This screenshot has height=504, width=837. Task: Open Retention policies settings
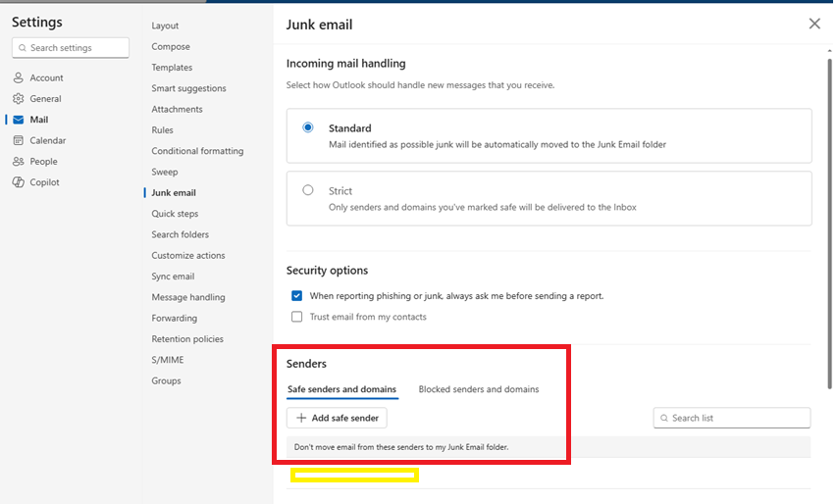coord(187,338)
